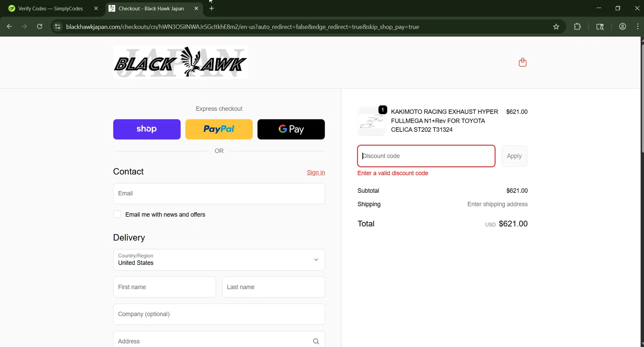Bookmark this page with the star icon
The height and width of the screenshot is (347, 644).
point(556,27)
